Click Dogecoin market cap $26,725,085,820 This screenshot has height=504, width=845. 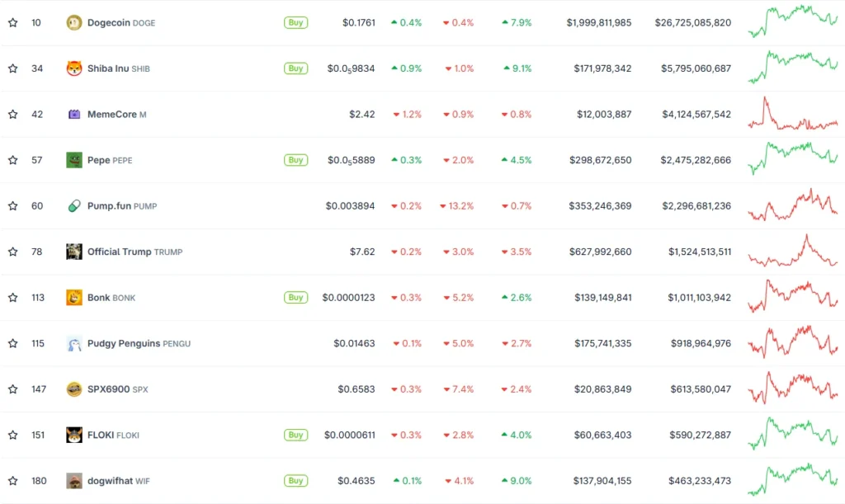pyautogui.click(x=693, y=22)
